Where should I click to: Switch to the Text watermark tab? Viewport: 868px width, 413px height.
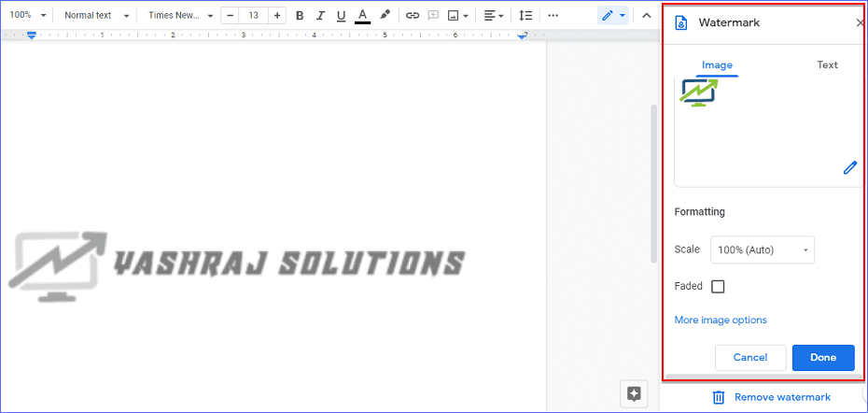(x=827, y=64)
